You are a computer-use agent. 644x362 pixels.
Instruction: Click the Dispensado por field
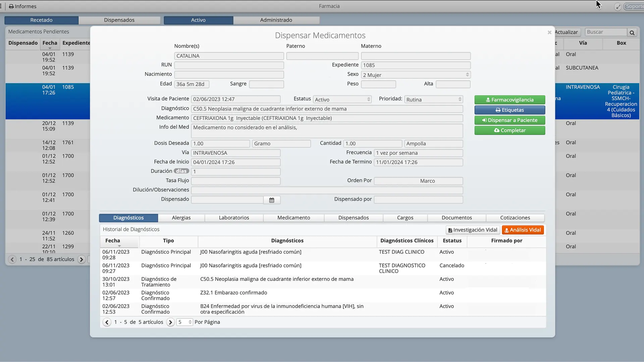pyautogui.click(x=418, y=200)
